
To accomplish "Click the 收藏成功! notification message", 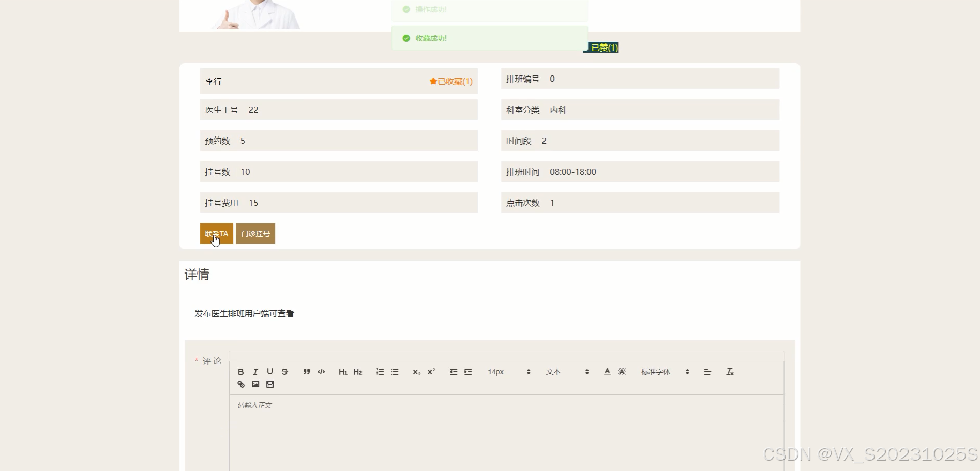I will click(490, 38).
